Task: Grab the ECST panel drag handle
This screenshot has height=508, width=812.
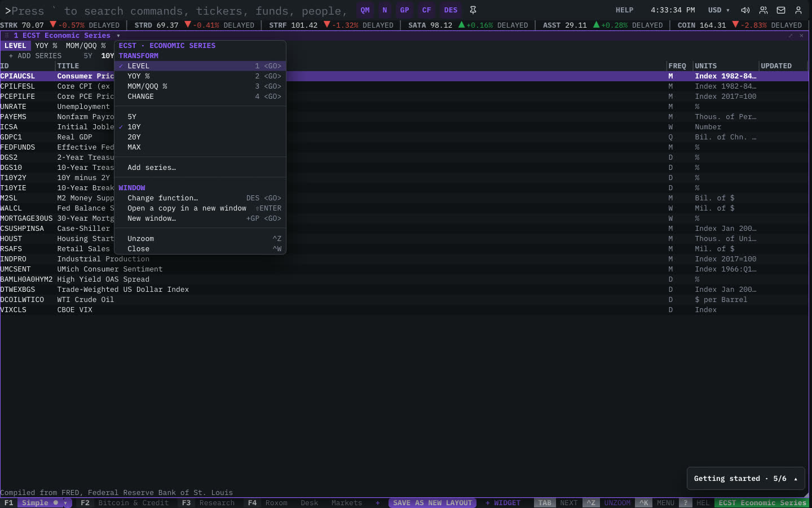Action: (x=7, y=36)
